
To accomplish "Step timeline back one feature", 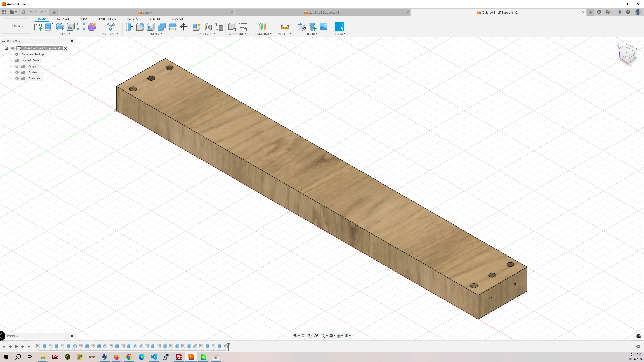I will point(10,347).
